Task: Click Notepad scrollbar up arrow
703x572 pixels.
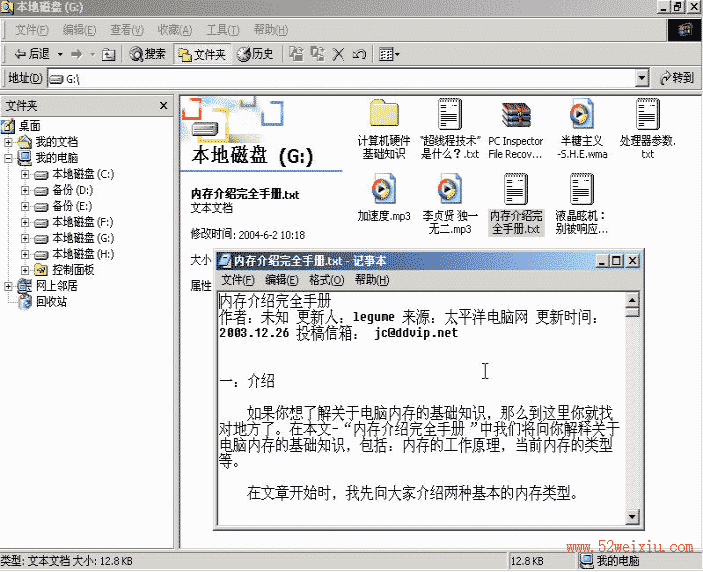Action: [632, 300]
